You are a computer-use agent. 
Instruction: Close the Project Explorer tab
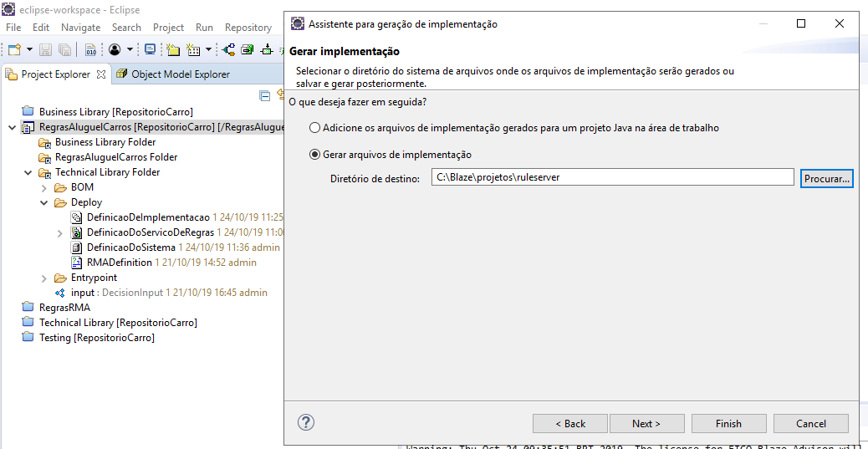100,74
